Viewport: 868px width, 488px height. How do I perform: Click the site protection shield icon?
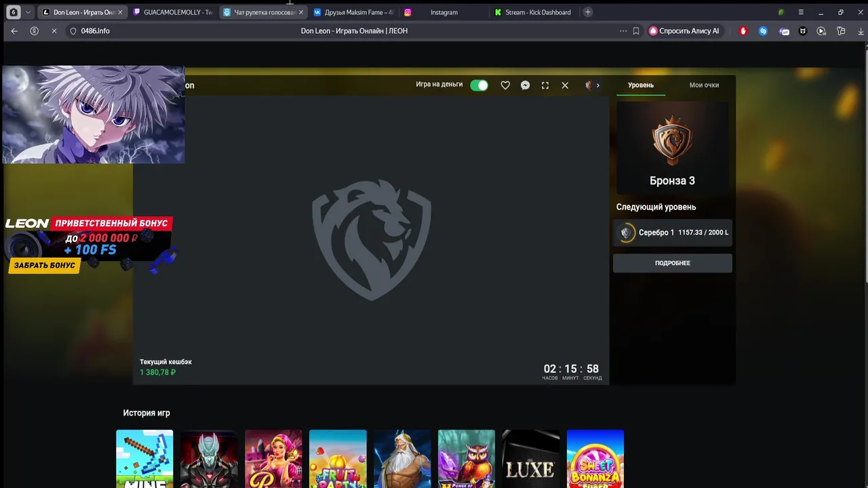point(74,31)
